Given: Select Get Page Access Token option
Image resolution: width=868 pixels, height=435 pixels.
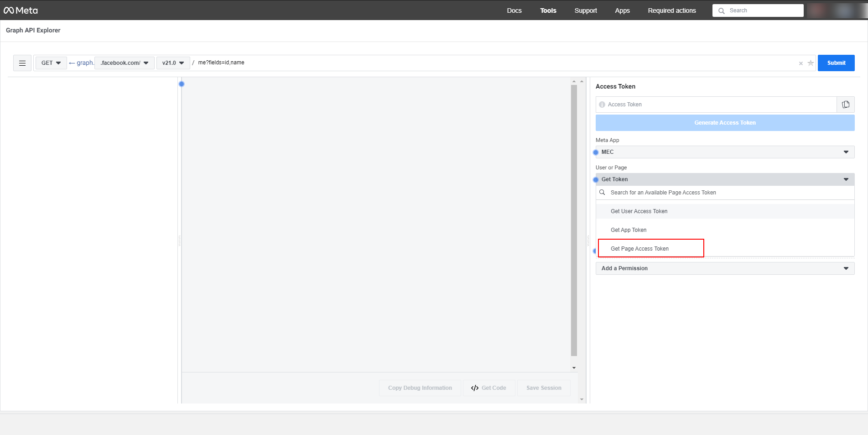Looking at the screenshot, I should [639, 249].
